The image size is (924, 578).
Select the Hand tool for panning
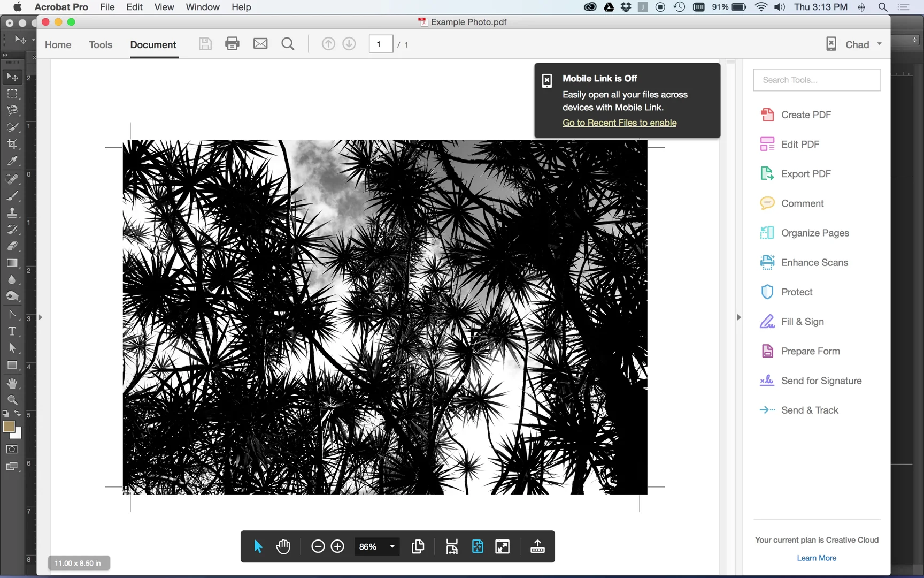[283, 546]
